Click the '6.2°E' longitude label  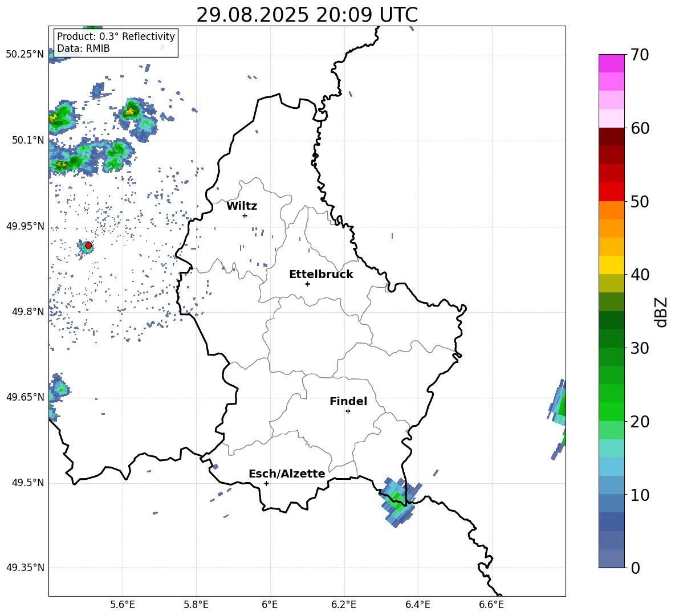[344, 605]
